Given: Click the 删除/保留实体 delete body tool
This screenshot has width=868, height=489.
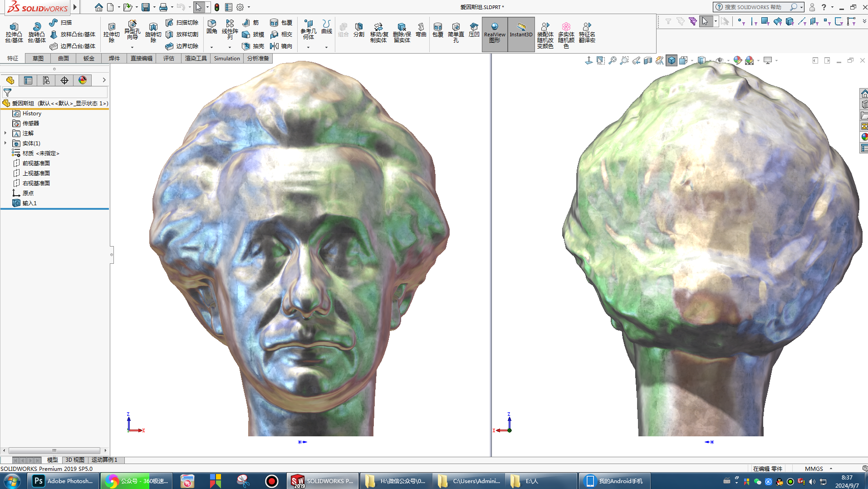Looking at the screenshot, I should 402,33.
